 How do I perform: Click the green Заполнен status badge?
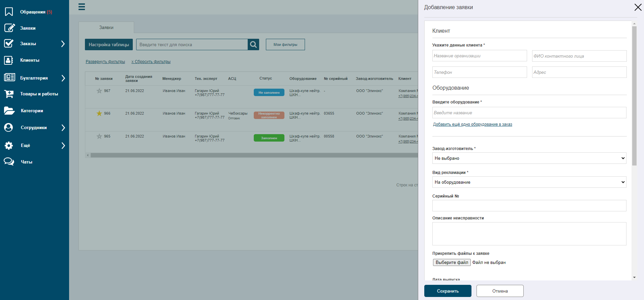coord(269,138)
